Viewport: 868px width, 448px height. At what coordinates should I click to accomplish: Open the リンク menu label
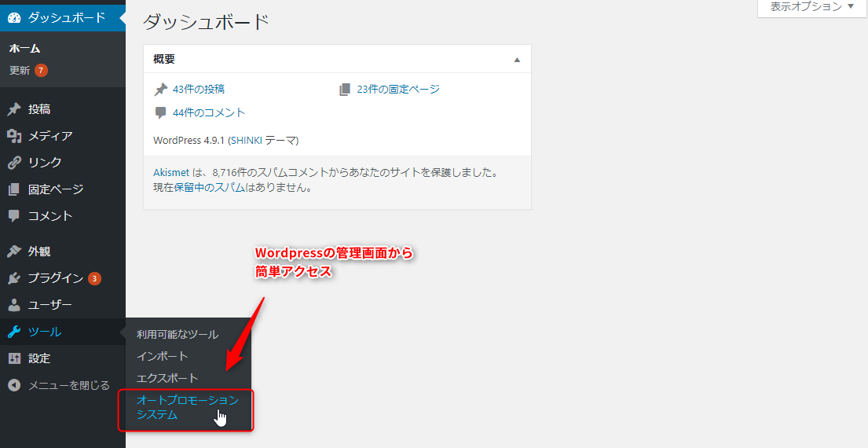45,163
